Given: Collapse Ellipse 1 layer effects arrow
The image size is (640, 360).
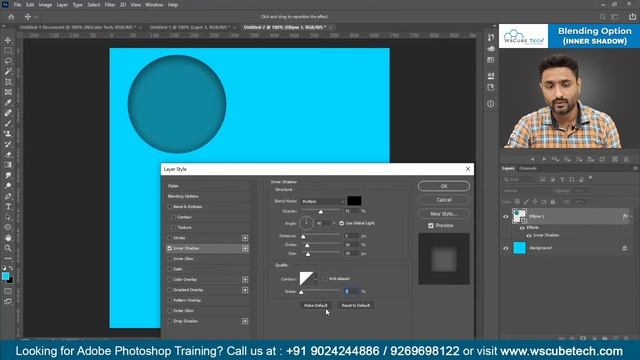Looking at the screenshot, I should (631, 216).
